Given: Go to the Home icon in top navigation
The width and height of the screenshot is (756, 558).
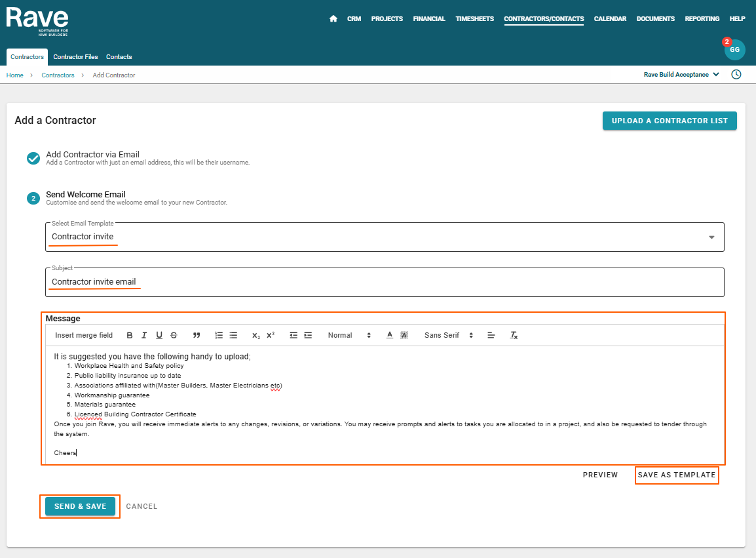Looking at the screenshot, I should point(333,19).
